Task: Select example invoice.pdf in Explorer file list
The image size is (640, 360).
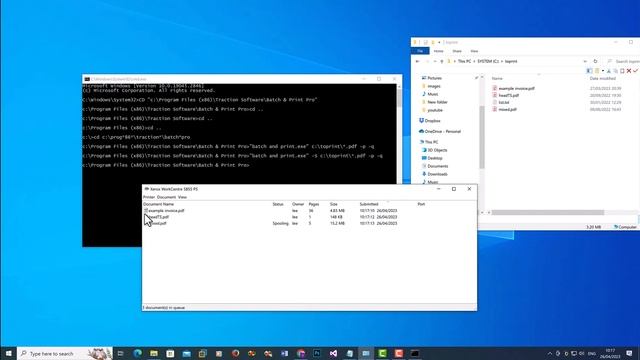Action: [516, 89]
